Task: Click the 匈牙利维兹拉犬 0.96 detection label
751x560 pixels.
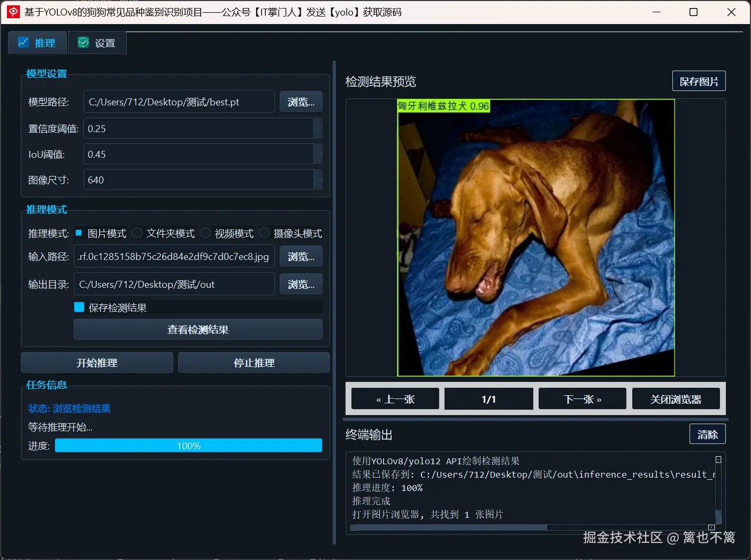Action: coord(443,106)
